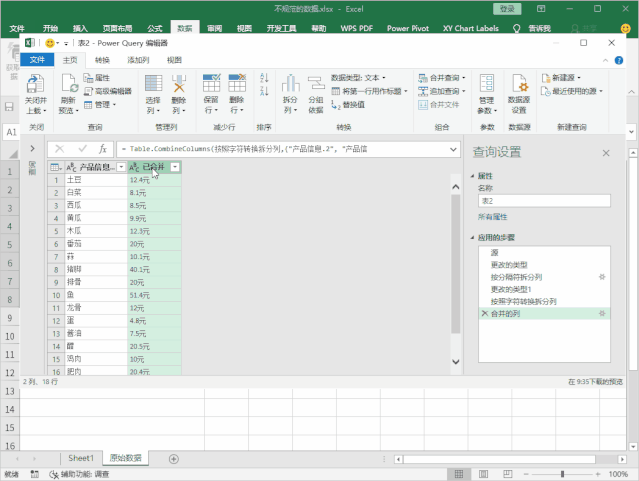Switch to the 添加列 ribbon tab
Viewport: 639px width, 481px height.
(x=137, y=60)
